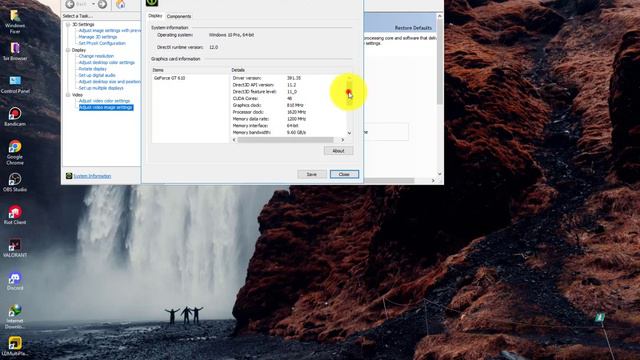Screen dimensions: 640x360
Task: Select Rotate display task
Action: [93, 69]
